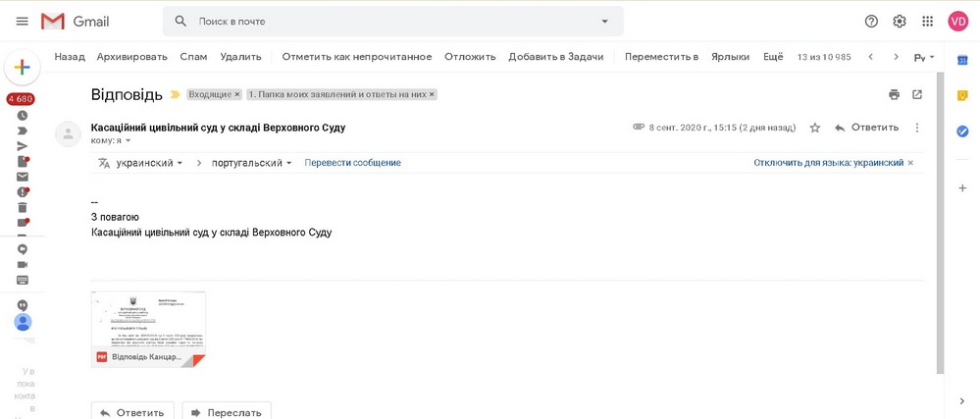Click 'Удалить' in the toolbar

pos(240,57)
